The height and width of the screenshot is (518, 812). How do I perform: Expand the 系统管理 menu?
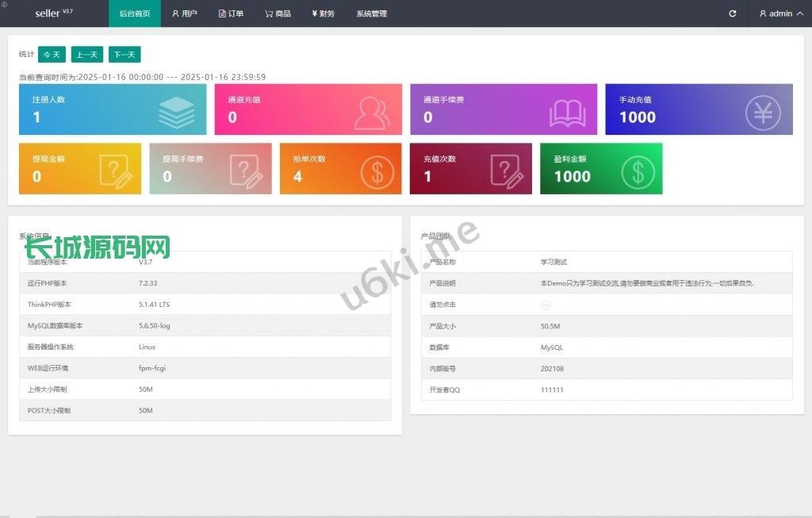tap(371, 13)
